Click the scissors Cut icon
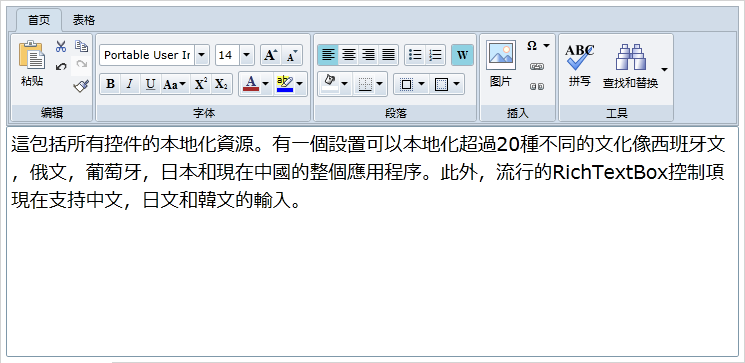This screenshot has width=745, height=363. pyautogui.click(x=61, y=47)
